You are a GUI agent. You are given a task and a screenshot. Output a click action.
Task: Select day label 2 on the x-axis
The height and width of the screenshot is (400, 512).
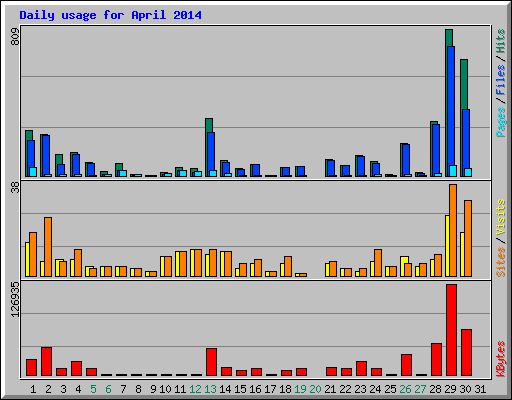(x=48, y=389)
